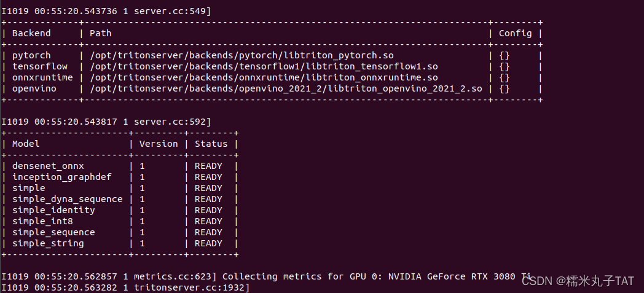Click the config '{}' in the openvino row
This screenshot has width=644, height=293.
tap(505, 88)
